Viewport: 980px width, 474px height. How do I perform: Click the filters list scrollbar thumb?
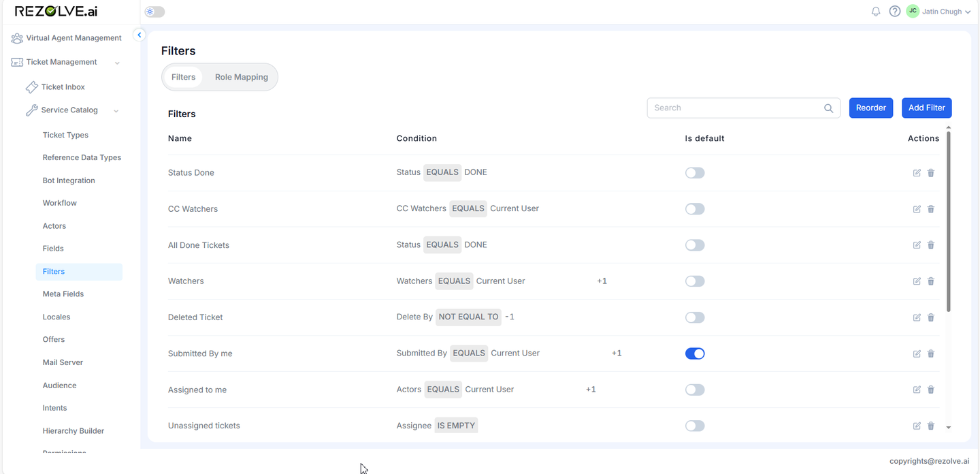[948, 222]
